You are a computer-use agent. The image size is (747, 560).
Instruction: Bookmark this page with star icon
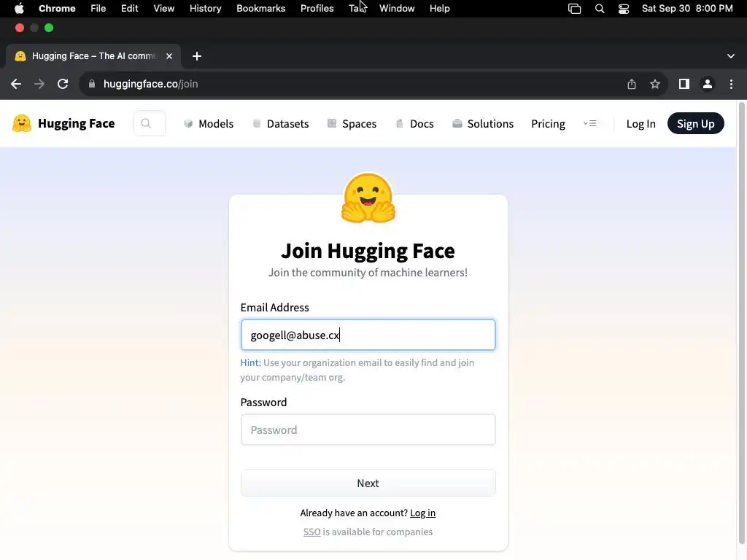(655, 84)
